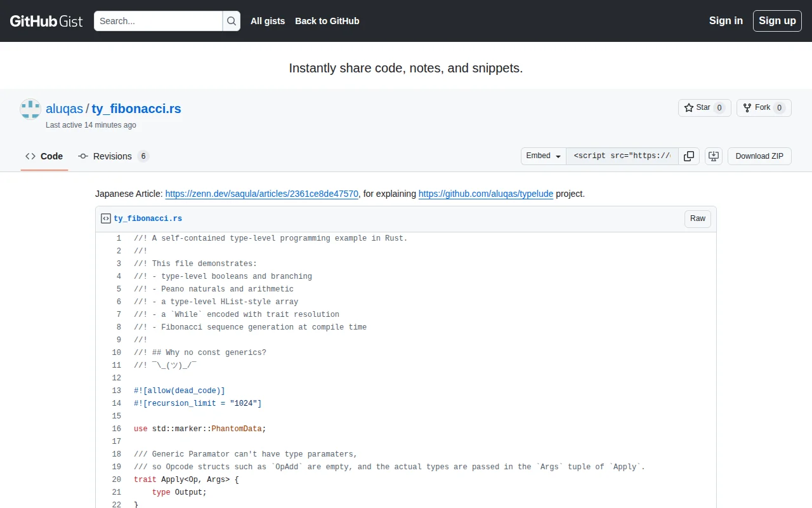
Task: View the star count badge
Action: point(719,108)
